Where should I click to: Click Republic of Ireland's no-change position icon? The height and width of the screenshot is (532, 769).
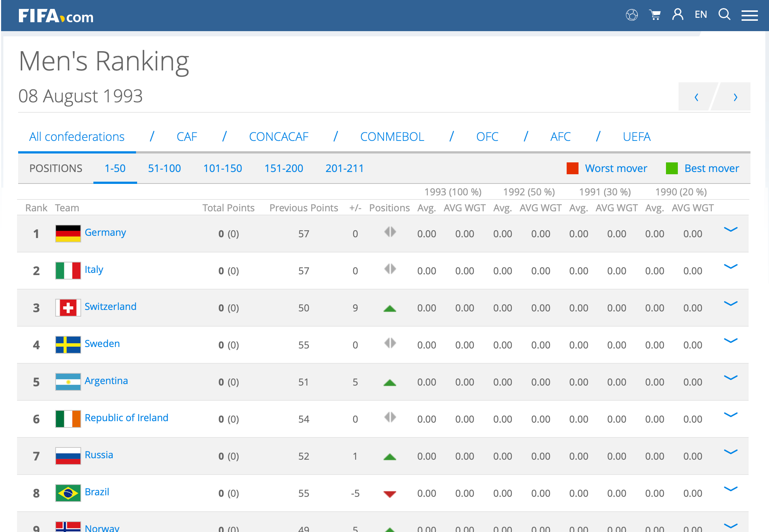point(390,417)
